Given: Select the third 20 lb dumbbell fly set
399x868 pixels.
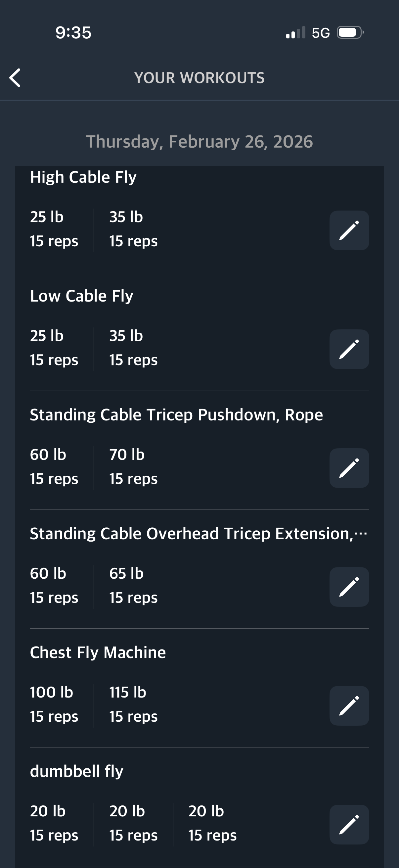Looking at the screenshot, I should coord(212,823).
